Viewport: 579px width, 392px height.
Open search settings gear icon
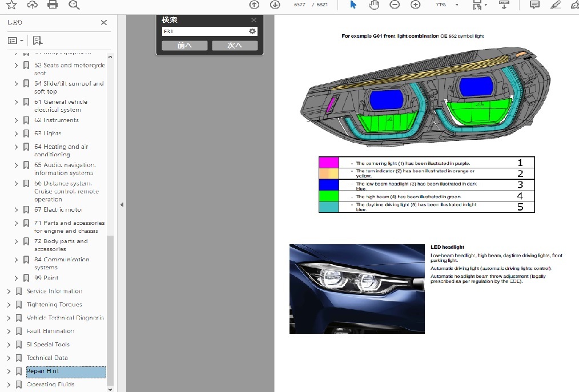[x=252, y=31]
